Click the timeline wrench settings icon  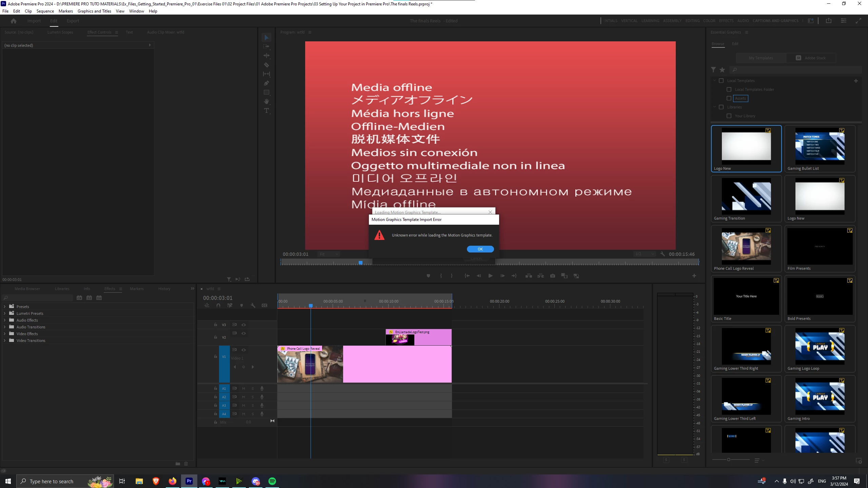(253, 305)
